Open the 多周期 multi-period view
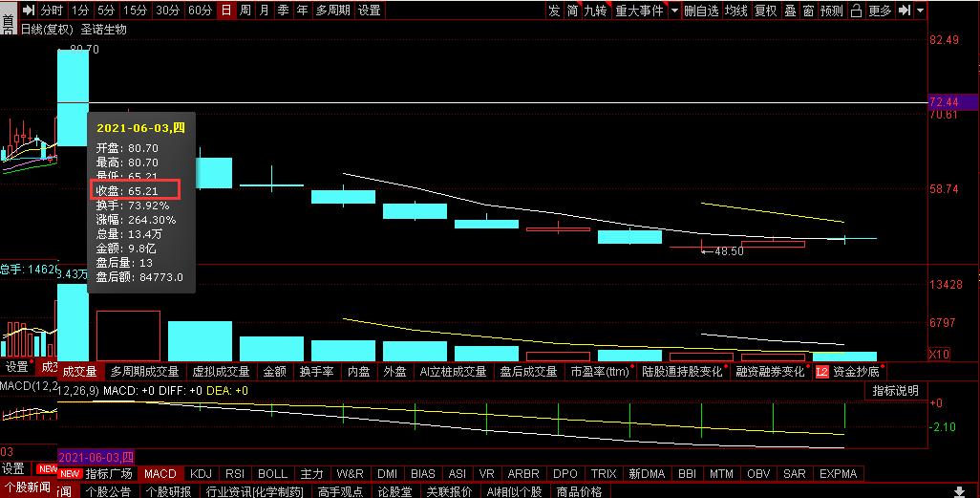This screenshot has height=498, width=980. (333, 10)
